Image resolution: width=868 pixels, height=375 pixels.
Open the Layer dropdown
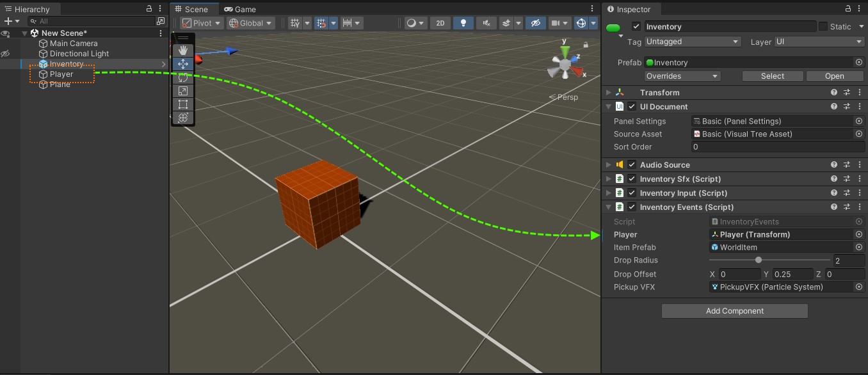click(819, 42)
